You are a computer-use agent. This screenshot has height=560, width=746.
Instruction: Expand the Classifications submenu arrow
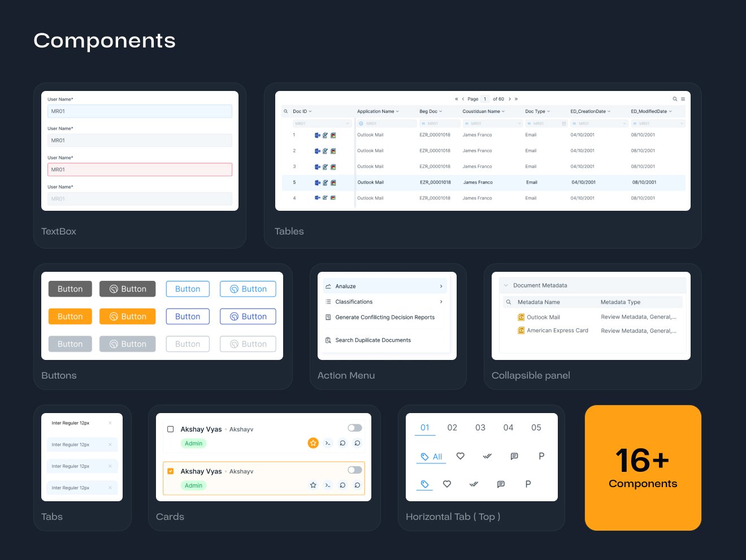441,301
